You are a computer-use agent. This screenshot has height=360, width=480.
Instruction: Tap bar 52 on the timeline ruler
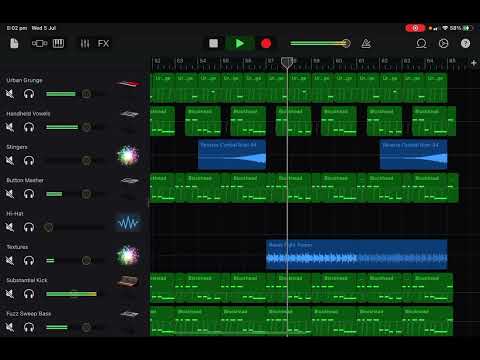(157, 61)
